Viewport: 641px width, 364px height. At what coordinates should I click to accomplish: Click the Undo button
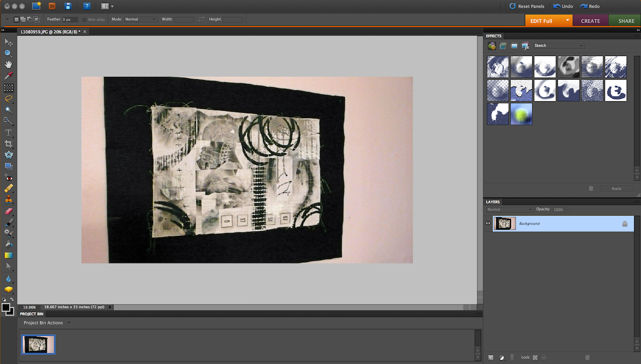coord(563,6)
